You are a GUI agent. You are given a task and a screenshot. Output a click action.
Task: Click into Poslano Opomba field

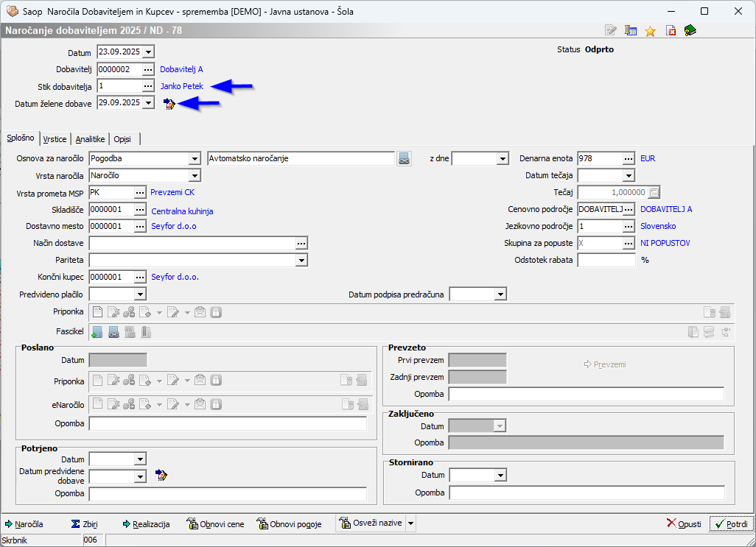(228, 424)
